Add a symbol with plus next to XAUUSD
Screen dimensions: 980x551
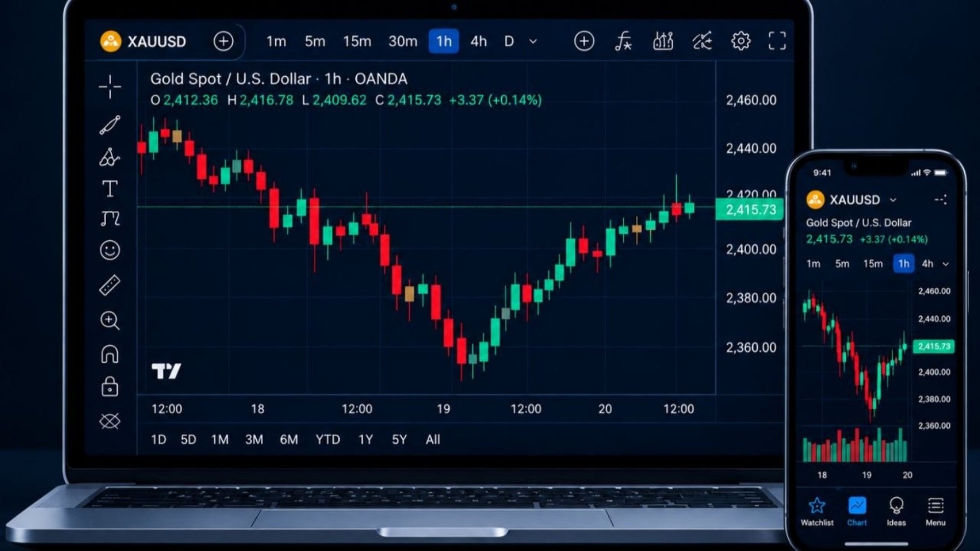tap(223, 41)
